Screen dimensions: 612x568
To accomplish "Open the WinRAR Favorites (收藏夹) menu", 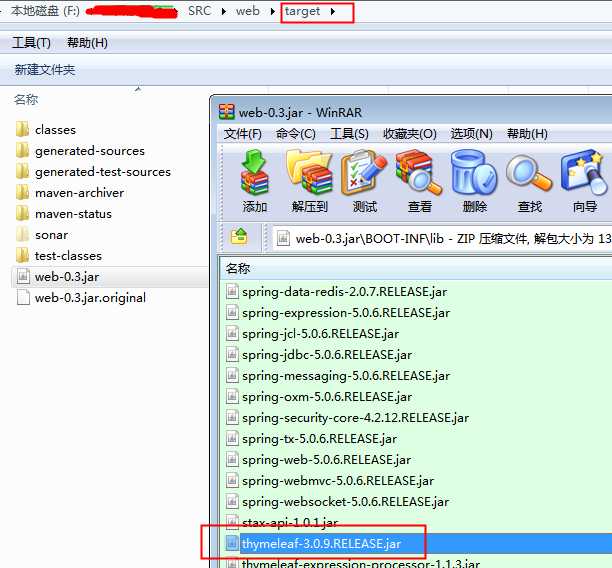I will tap(409, 134).
